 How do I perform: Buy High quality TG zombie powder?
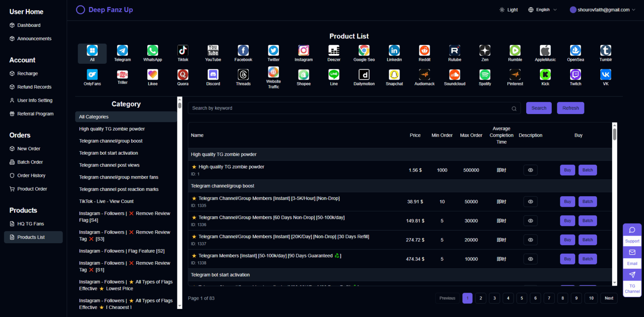(x=567, y=170)
